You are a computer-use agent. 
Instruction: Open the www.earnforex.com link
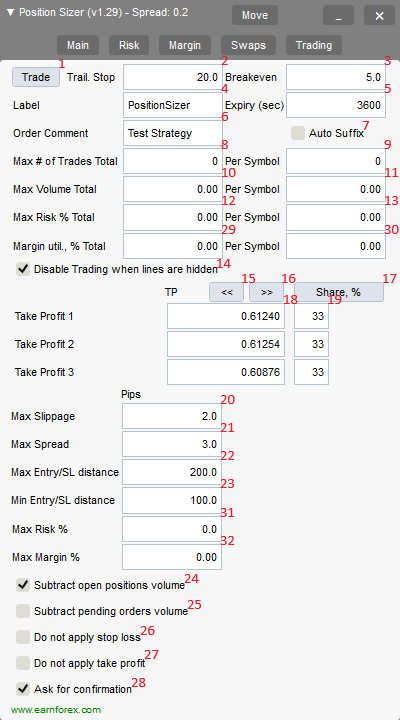click(x=56, y=710)
